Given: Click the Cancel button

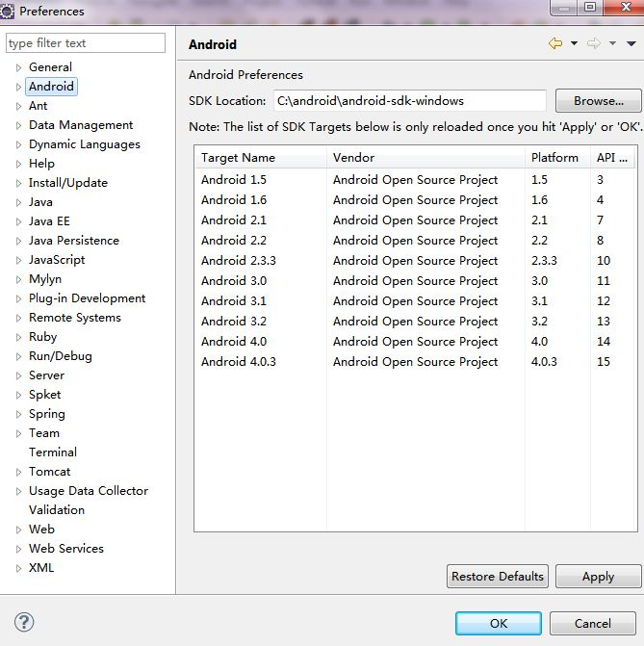Looking at the screenshot, I should (593, 623).
